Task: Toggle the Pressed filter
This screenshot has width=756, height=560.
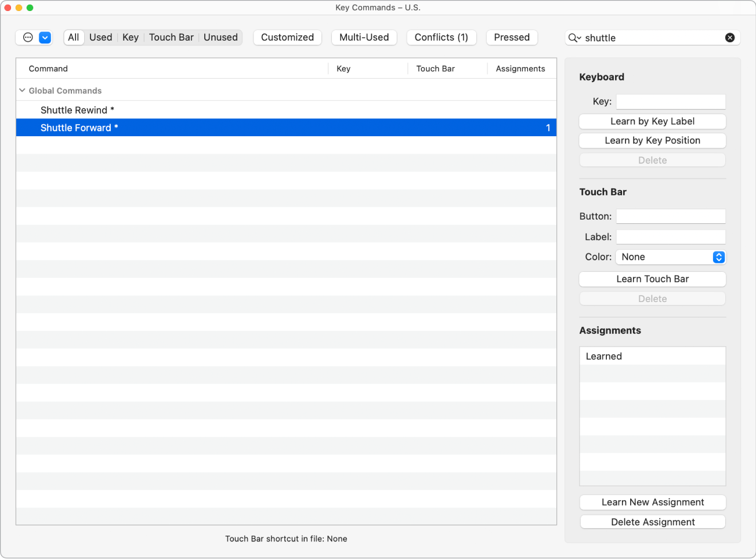Action: click(x=512, y=37)
